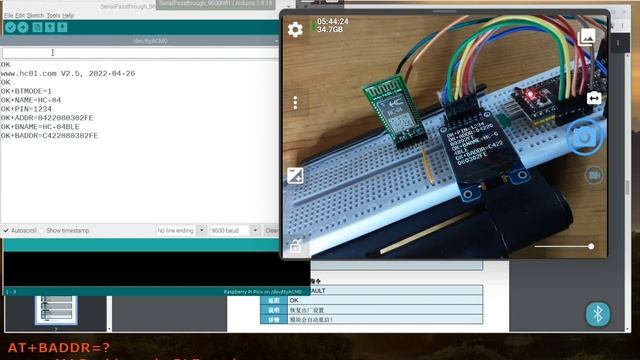Viewport: 640px width, 360px height.
Task: Click the serial monitor input field
Action: (x=140, y=53)
